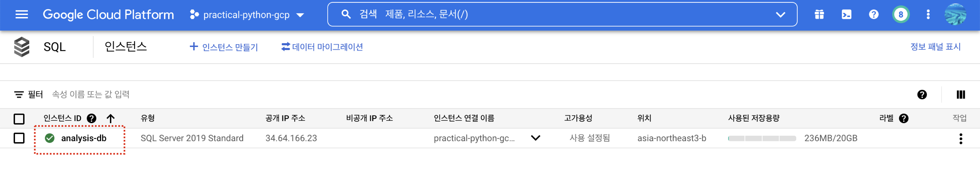980x183 pixels.
Task: Open the analysis-db row actions menu
Action: pyautogui.click(x=961, y=139)
